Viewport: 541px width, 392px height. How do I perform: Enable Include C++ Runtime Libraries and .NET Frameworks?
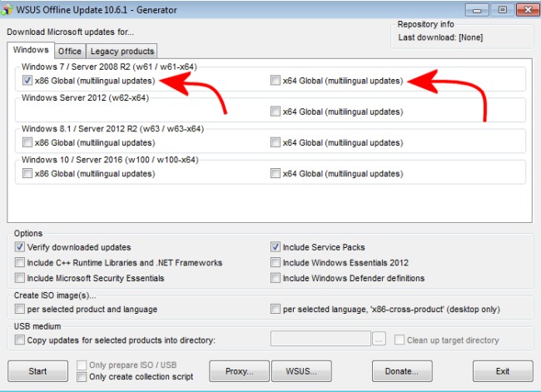(x=20, y=263)
